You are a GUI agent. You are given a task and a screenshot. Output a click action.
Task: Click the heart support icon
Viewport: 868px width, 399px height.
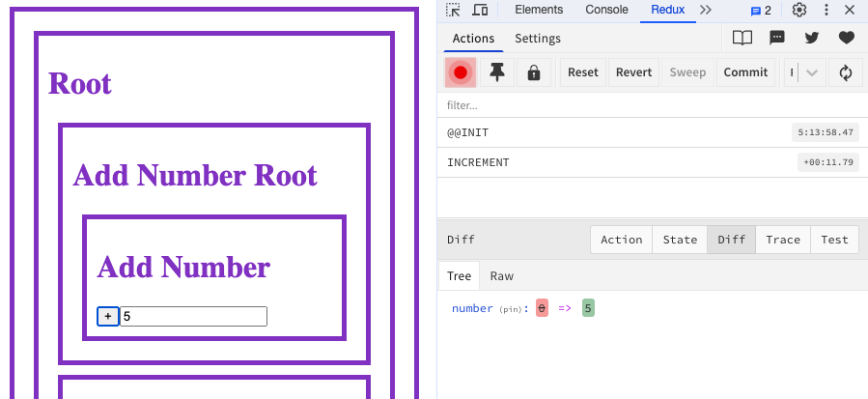point(847,38)
